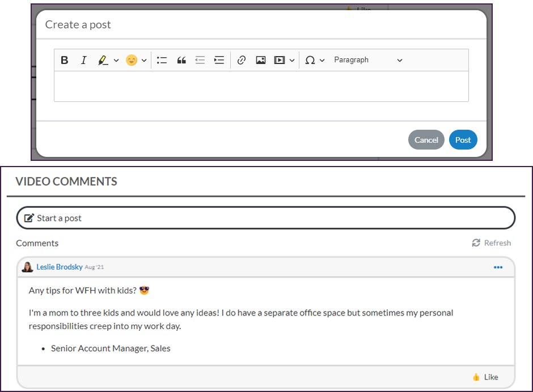
Task: Click Leslie Brodsky's avatar thumbnail
Action: (27, 267)
